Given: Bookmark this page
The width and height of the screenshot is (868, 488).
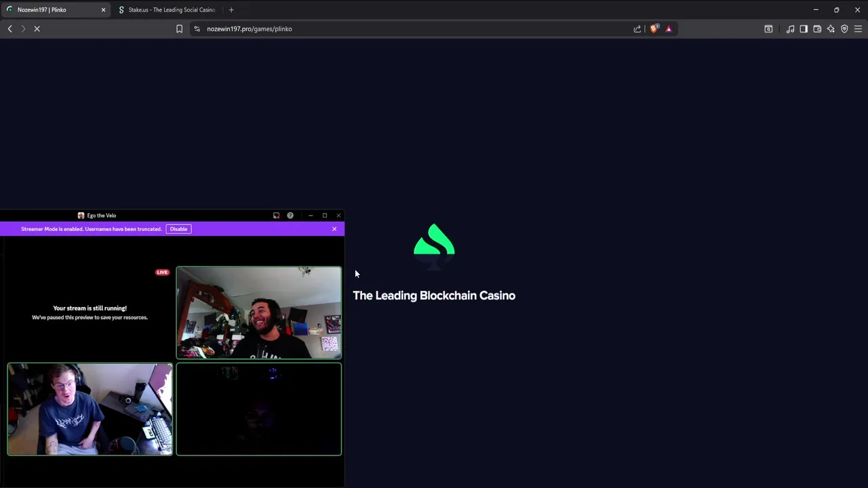Looking at the screenshot, I should [x=179, y=28].
